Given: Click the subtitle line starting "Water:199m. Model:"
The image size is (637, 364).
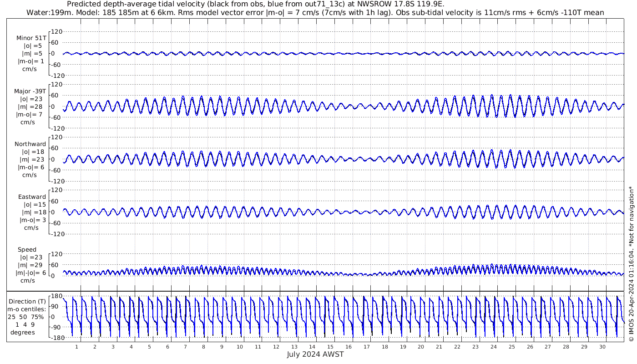Looking at the screenshot, I should click(315, 12).
